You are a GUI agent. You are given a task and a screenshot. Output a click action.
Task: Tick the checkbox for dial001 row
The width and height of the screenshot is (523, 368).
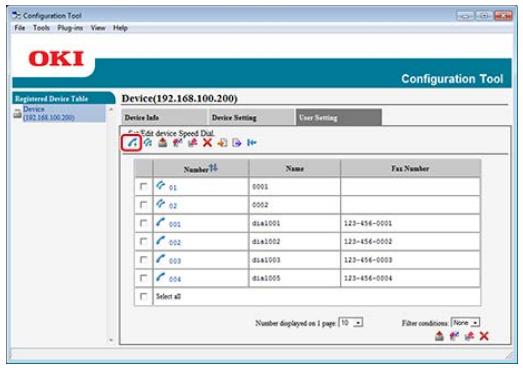coord(143,223)
